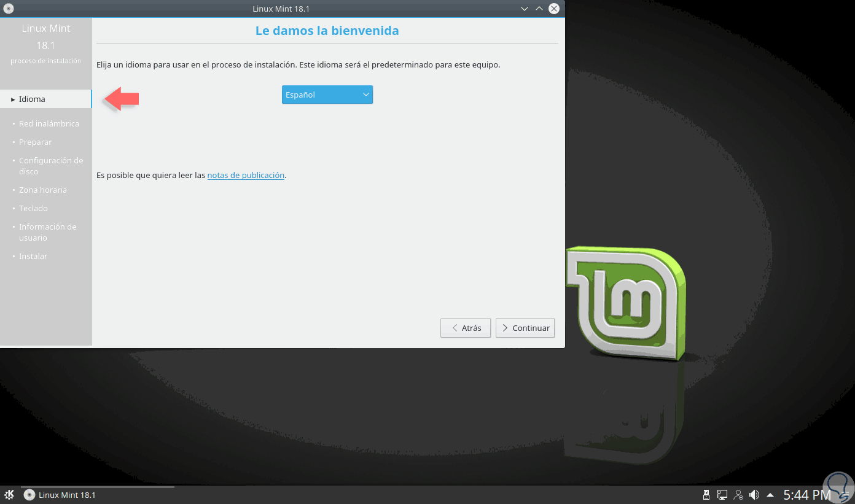Open the notas de publicación link
The image size is (855, 504).
246,175
